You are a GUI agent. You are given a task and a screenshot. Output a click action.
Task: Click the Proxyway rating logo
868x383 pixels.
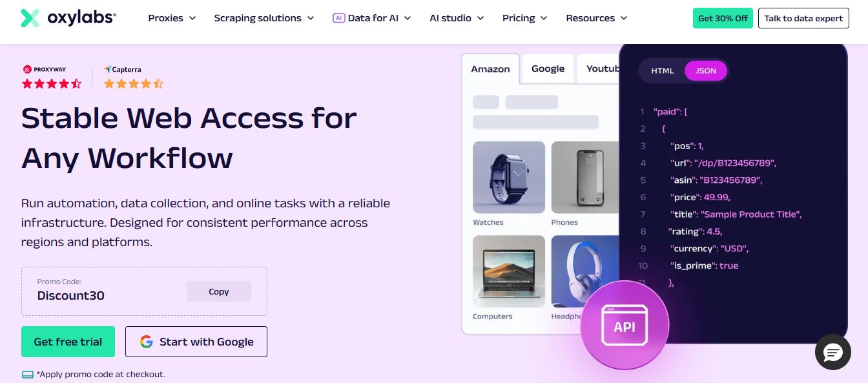tap(45, 69)
